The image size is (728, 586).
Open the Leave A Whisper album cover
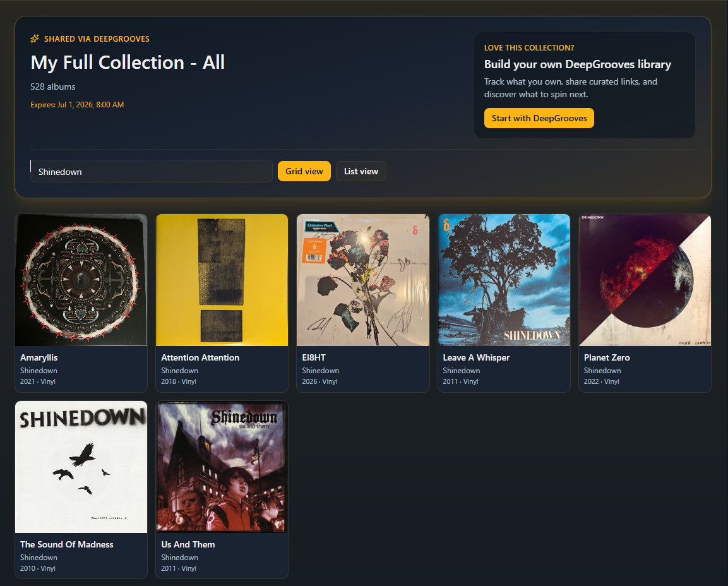(504, 280)
